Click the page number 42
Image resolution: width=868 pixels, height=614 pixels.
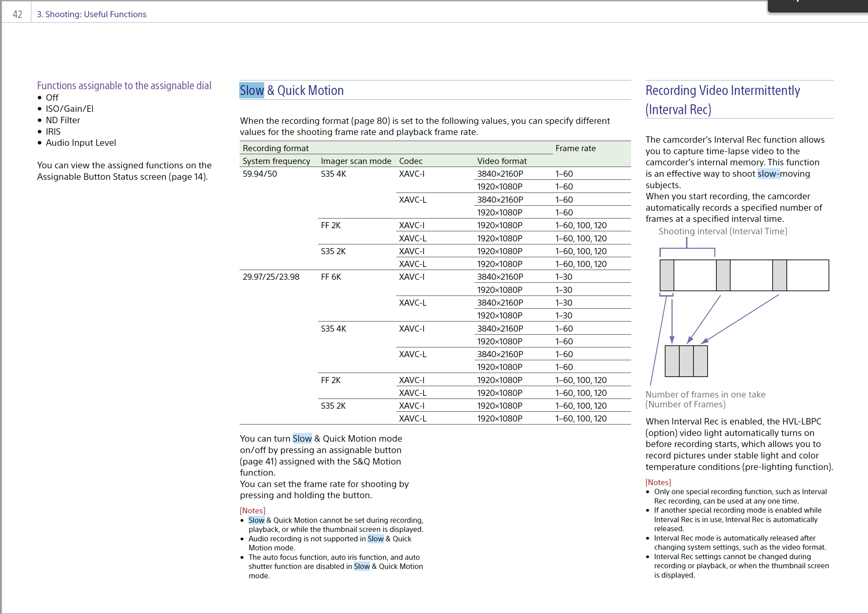click(x=18, y=14)
